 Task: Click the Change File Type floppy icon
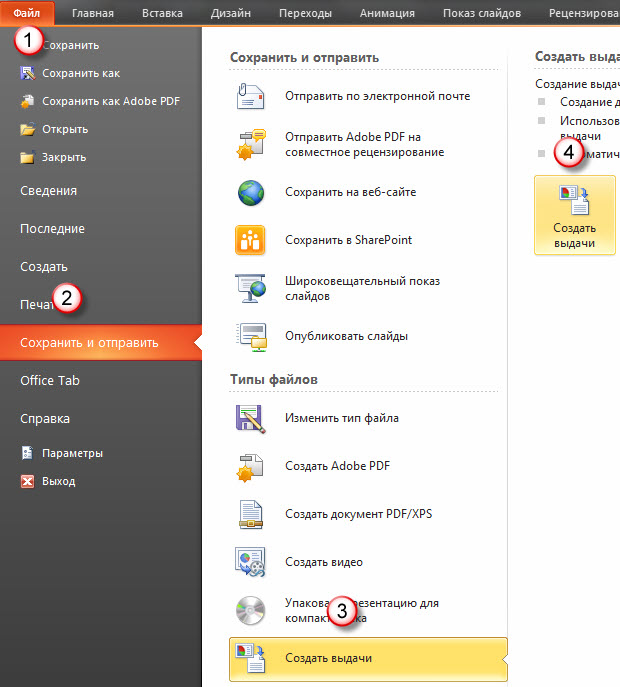pyautogui.click(x=250, y=418)
